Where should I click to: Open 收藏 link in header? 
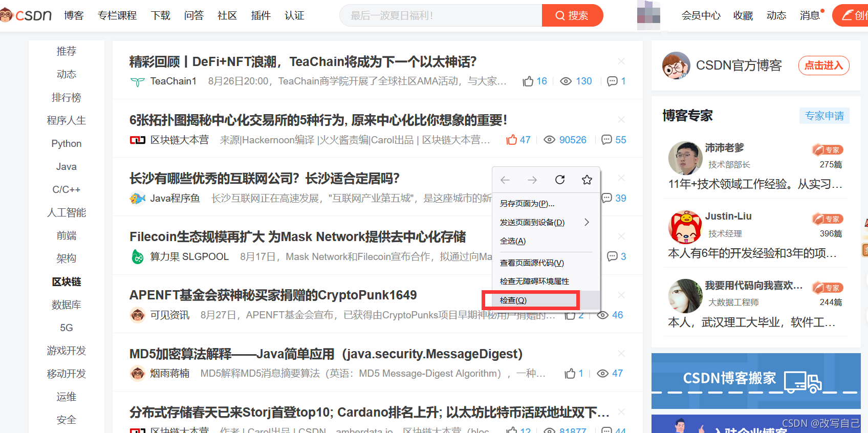[743, 15]
